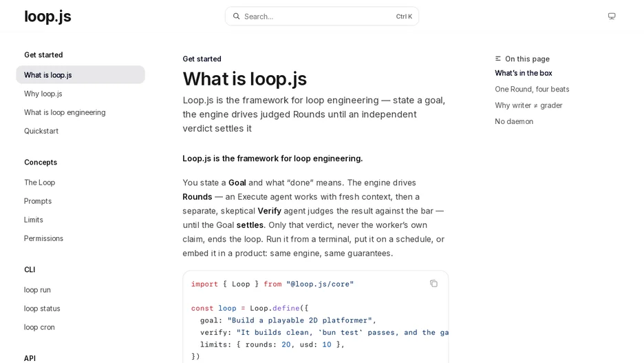The width and height of the screenshot is (644, 363).
Task: Copy code with the clipboard icon
Action: tap(433, 284)
